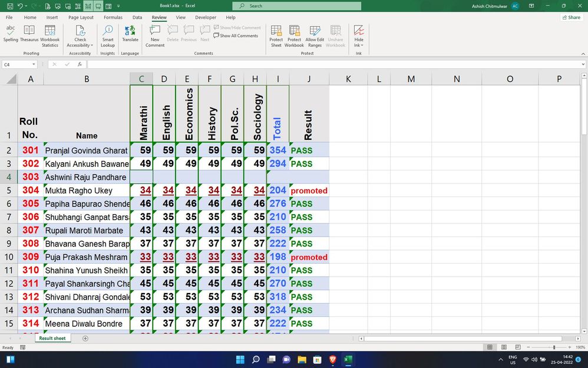Screen dimensions: 588x368
Task: Click the Insert Function fx icon
Action: pyautogui.click(x=80, y=65)
